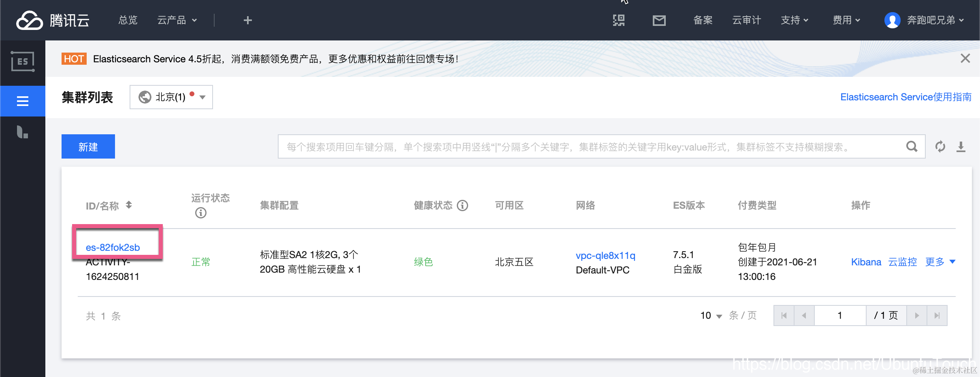The width and height of the screenshot is (980, 377).
Task: Close the HOT promotion banner
Action: [x=965, y=58]
